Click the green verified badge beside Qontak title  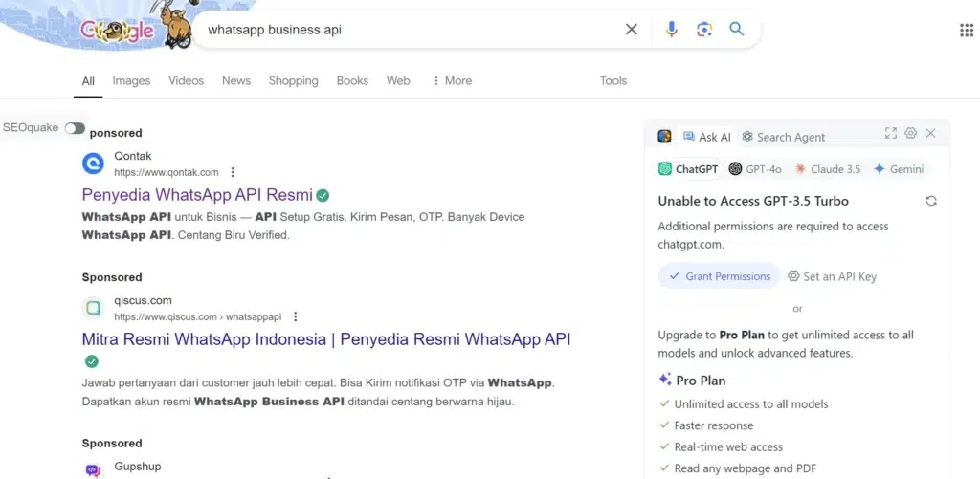323,195
